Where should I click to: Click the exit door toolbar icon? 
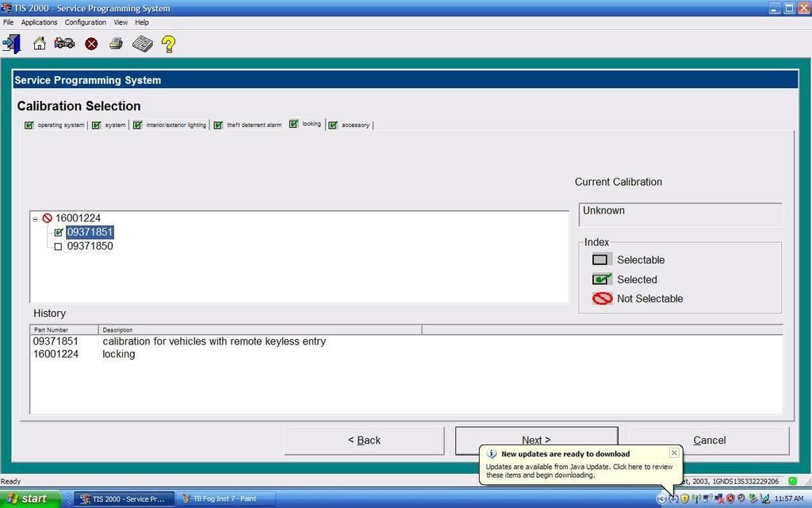coord(11,44)
